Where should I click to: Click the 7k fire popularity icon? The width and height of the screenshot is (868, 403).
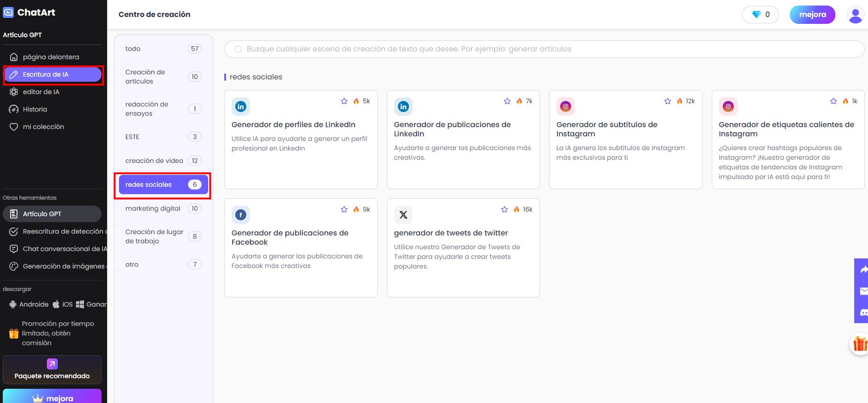[x=519, y=101]
